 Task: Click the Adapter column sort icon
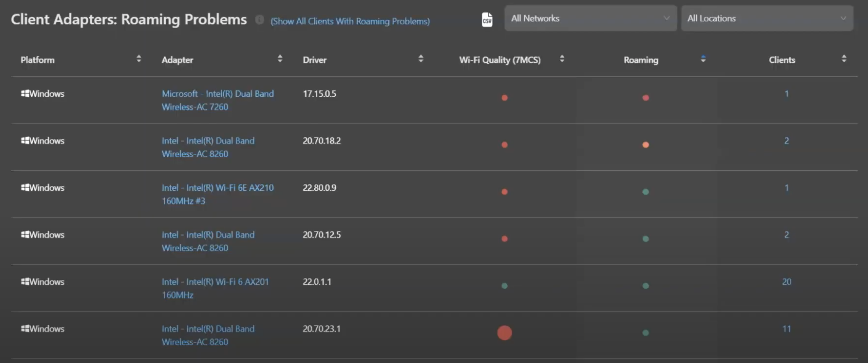click(280, 59)
